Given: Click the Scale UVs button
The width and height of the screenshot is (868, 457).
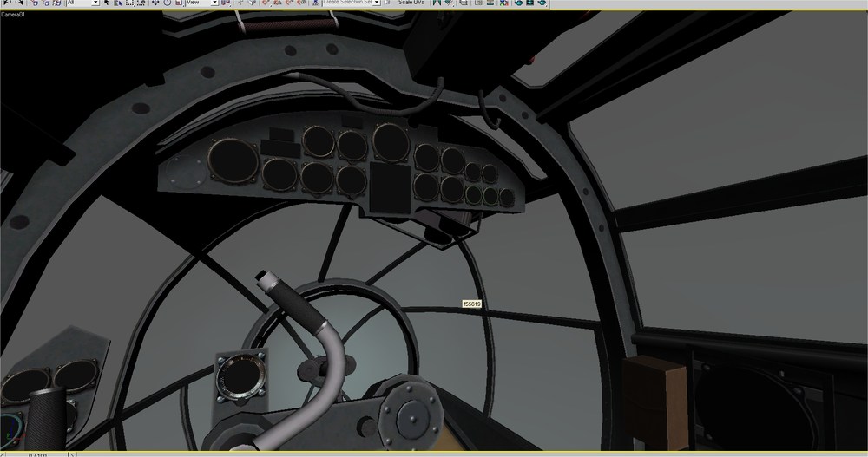Looking at the screenshot, I should tap(411, 3).
